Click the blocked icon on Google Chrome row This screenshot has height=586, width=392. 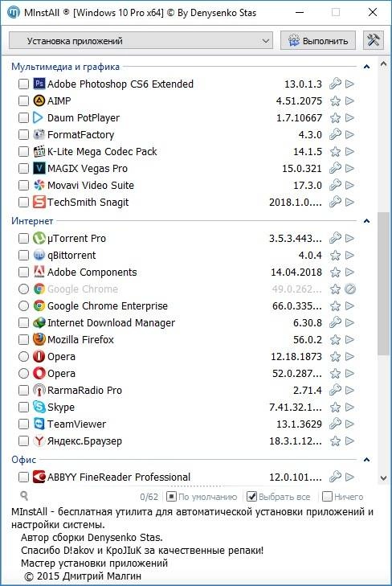click(349, 289)
